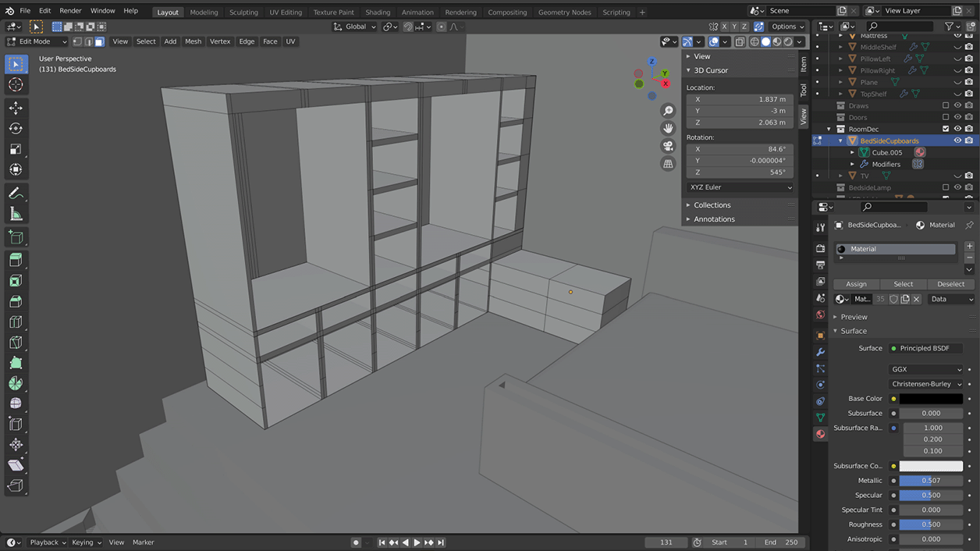Expand the Preview panel section
The height and width of the screenshot is (551, 980).
click(854, 317)
